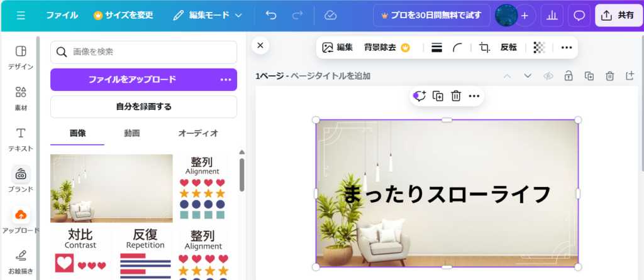Duplicate selected element icon
This screenshot has height=280, width=644.
[x=438, y=96]
